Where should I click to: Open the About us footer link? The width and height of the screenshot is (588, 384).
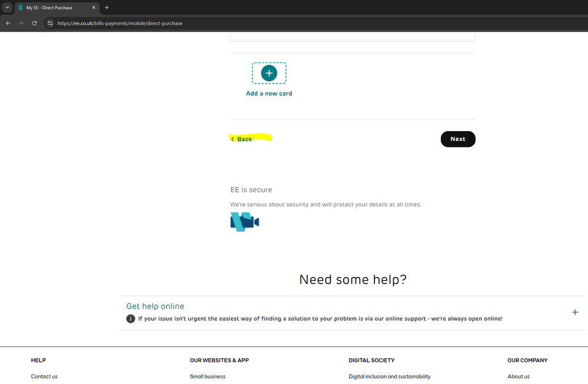(518, 376)
